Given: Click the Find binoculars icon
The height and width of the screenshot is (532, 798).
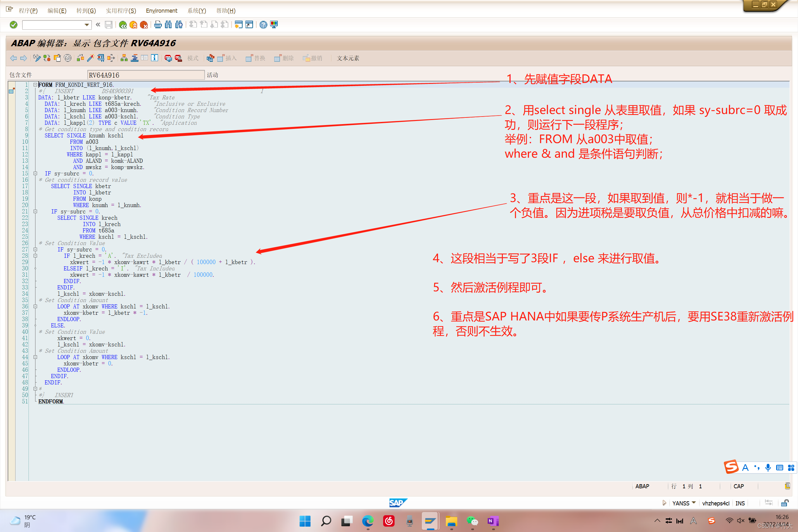Looking at the screenshot, I should [x=168, y=25].
